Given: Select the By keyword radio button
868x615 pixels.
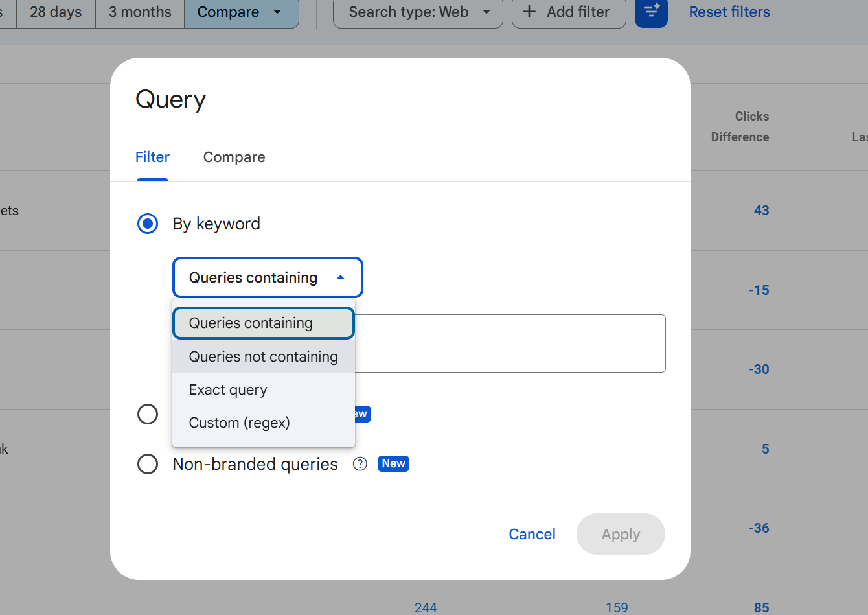Looking at the screenshot, I should [x=148, y=224].
